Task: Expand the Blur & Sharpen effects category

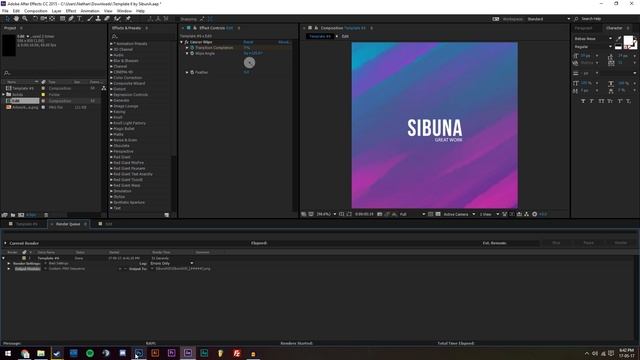Action: point(111,61)
